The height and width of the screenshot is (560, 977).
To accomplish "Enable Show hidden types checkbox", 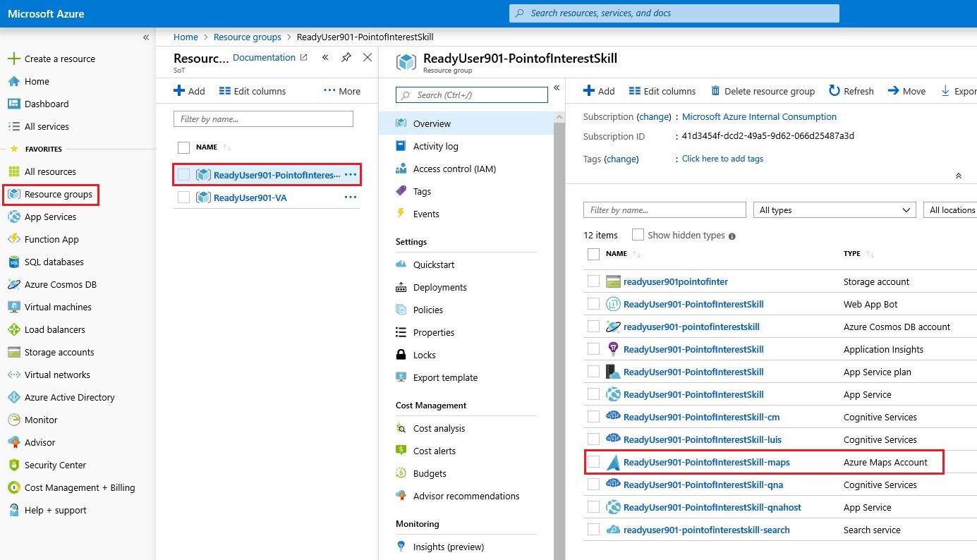I will (638, 235).
